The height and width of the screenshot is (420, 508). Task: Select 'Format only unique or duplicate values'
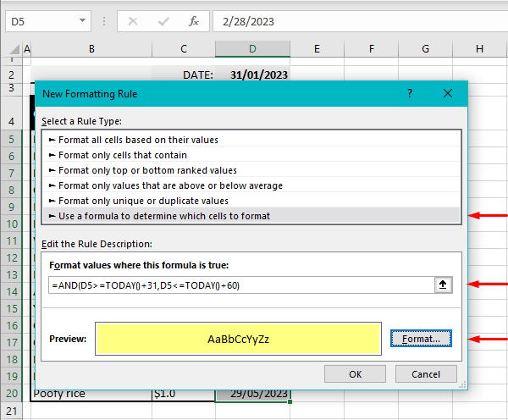tap(251, 201)
